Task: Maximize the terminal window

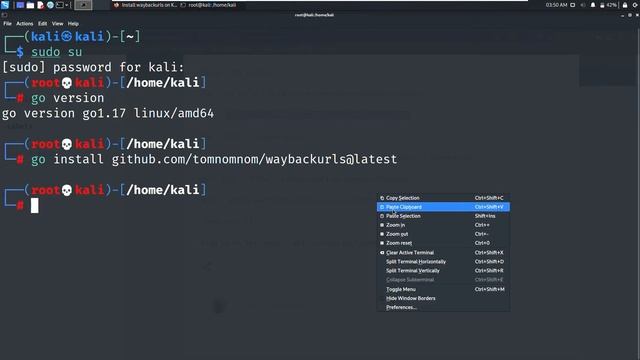Action: point(630,15)
